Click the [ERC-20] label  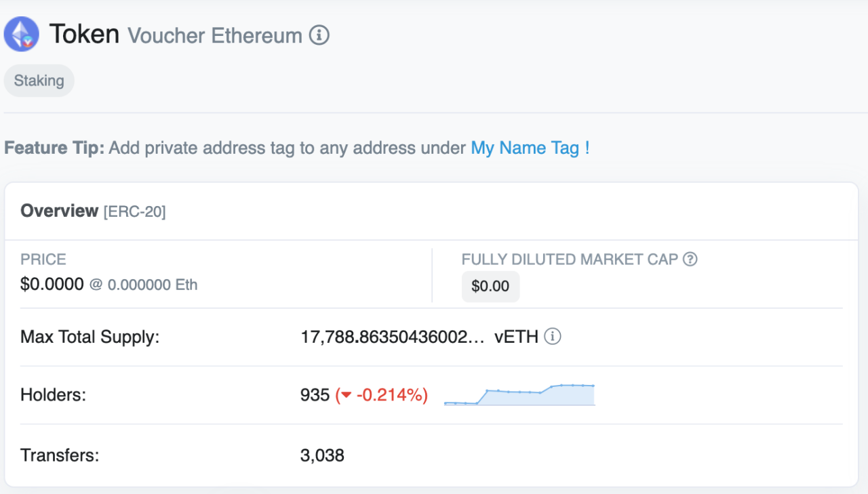[x=134, y=212]
